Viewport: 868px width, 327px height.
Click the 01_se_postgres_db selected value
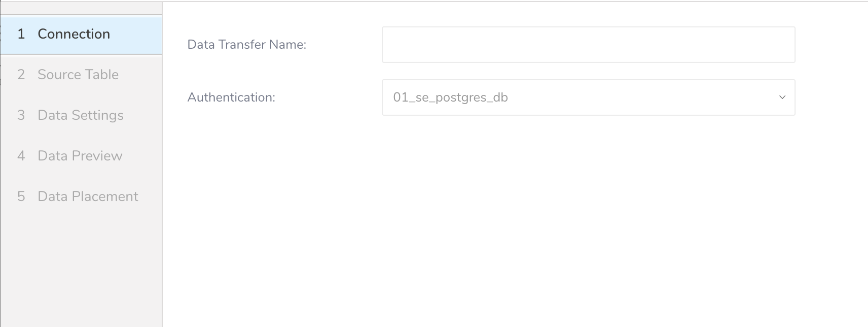click(x=450, y=97)
